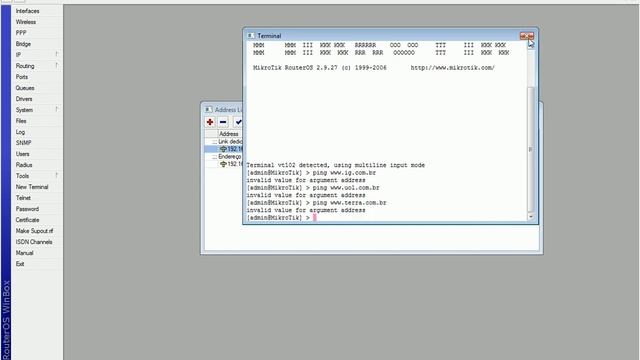Click the Address column header
This screenshot has width=640, height=360.
click(229, 134)
